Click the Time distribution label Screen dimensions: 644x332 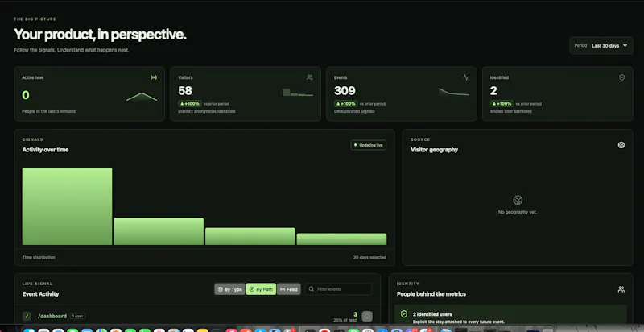(x=39, y=258)
